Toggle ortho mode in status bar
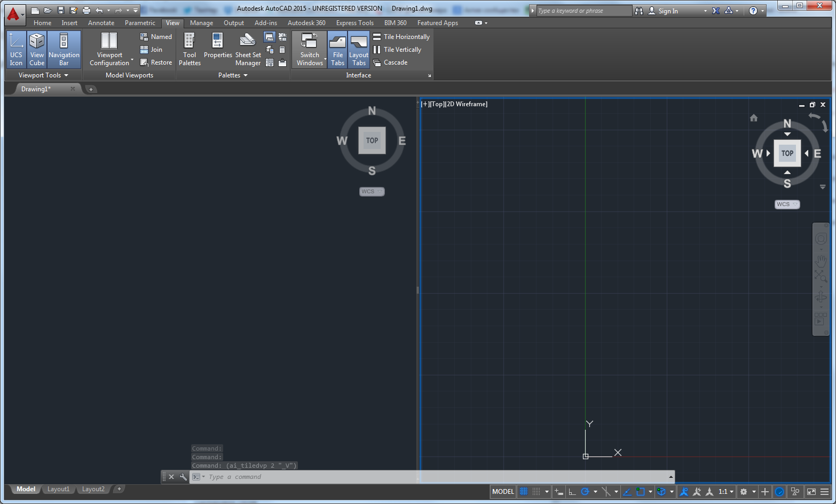Screen dimensions: 836x504 click(572, 492)
